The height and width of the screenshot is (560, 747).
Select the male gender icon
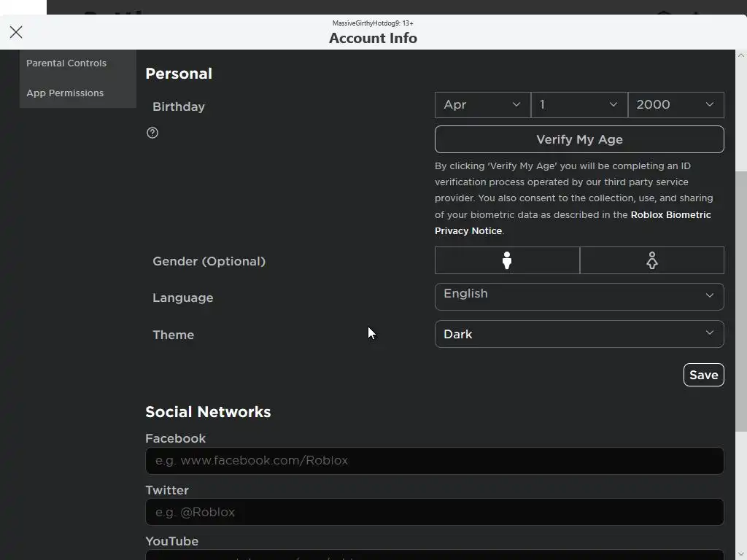click(507, 260)
